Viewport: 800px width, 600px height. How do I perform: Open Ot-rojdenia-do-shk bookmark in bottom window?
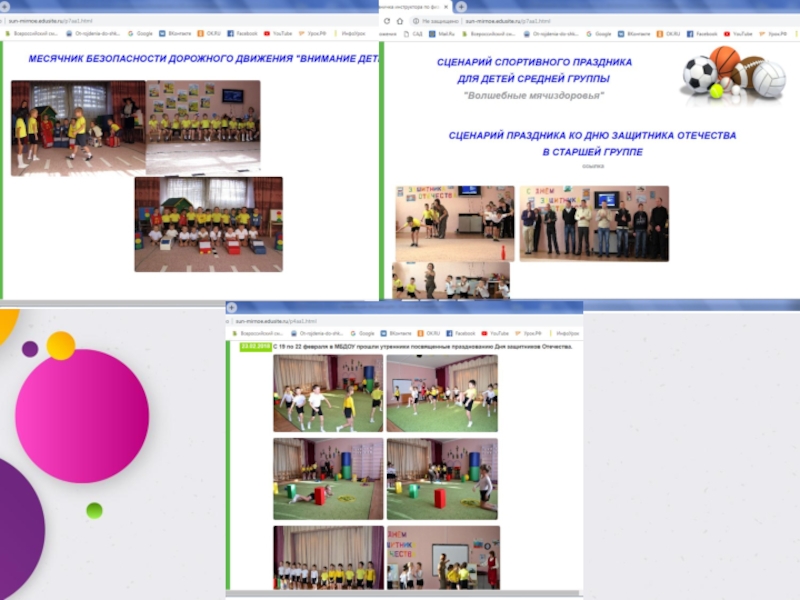tap(317, 333)
